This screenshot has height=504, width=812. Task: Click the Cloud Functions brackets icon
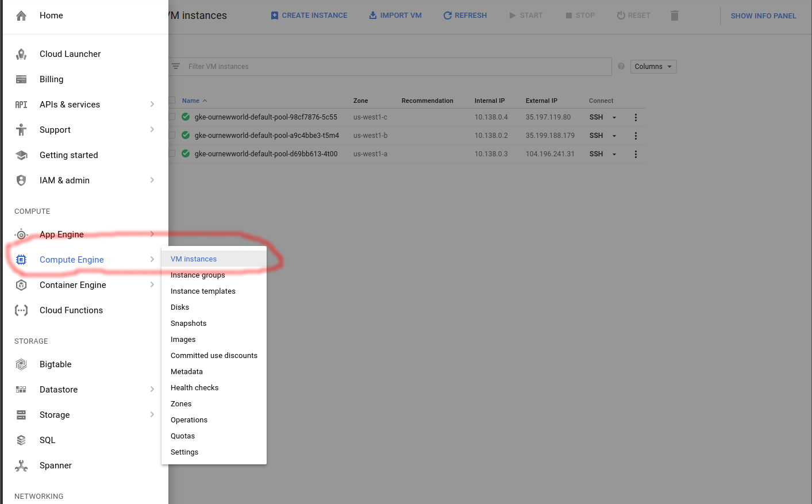point(21,310)
